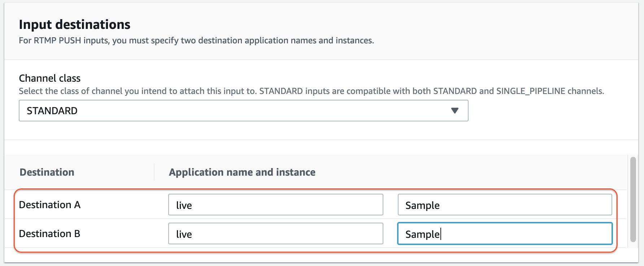
Task: Click the Destination column header
Action: (x=47, y=172)
